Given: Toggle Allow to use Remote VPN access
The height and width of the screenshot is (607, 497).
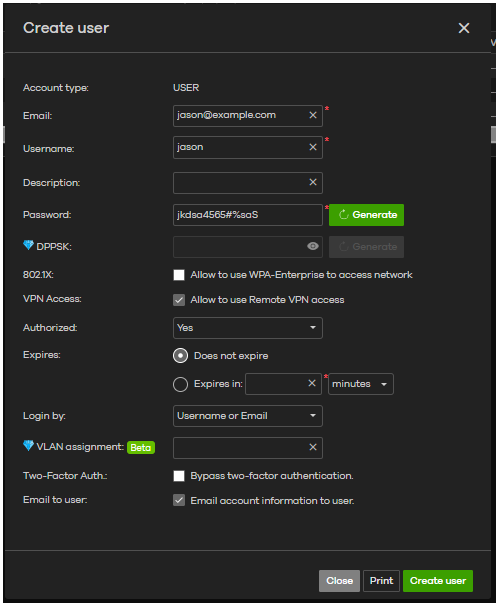Looking at the screenshot, I should [x=179, y=300].
